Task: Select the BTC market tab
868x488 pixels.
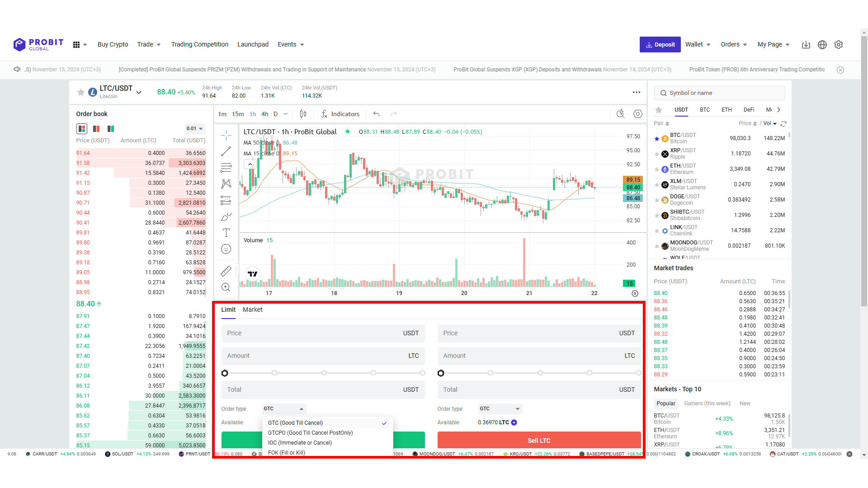Action: [x=705, y=110]
